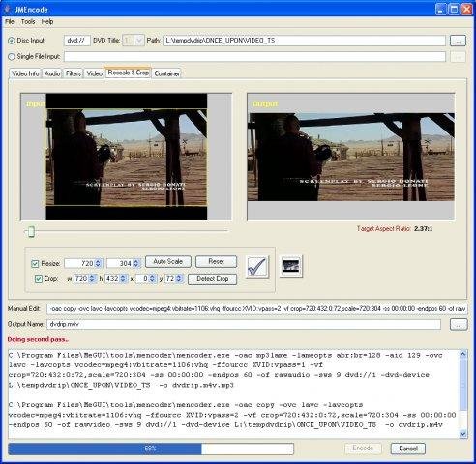Click the JMEncode title bar app icon
This screenshot has height=464, width=476.
pyautogui.click(x=8, y=9)
